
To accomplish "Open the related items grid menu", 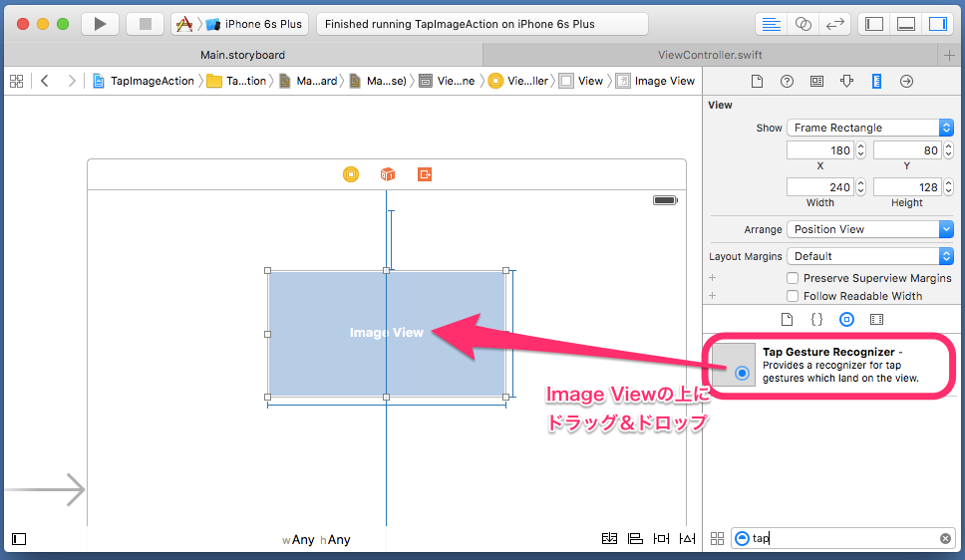I will (17, 81).
